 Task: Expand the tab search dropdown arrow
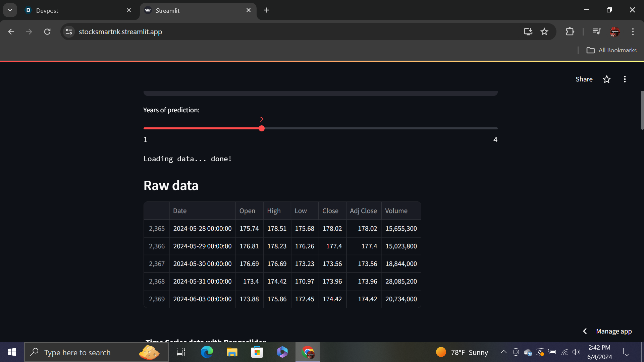point(10,10)
